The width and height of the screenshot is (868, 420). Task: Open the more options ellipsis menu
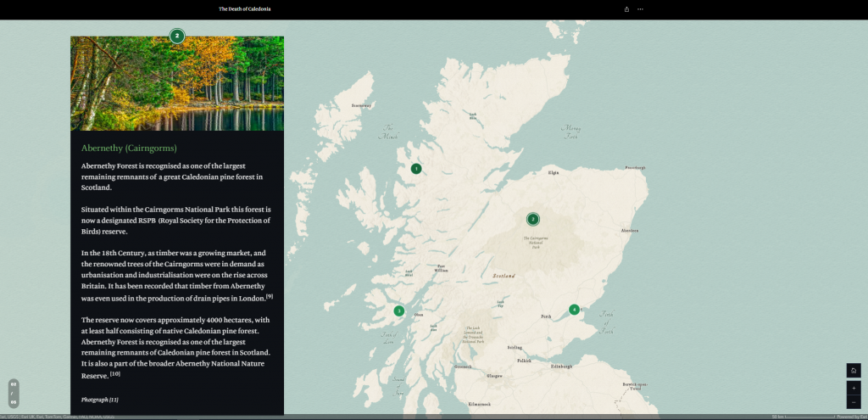(x=640, y=9)
